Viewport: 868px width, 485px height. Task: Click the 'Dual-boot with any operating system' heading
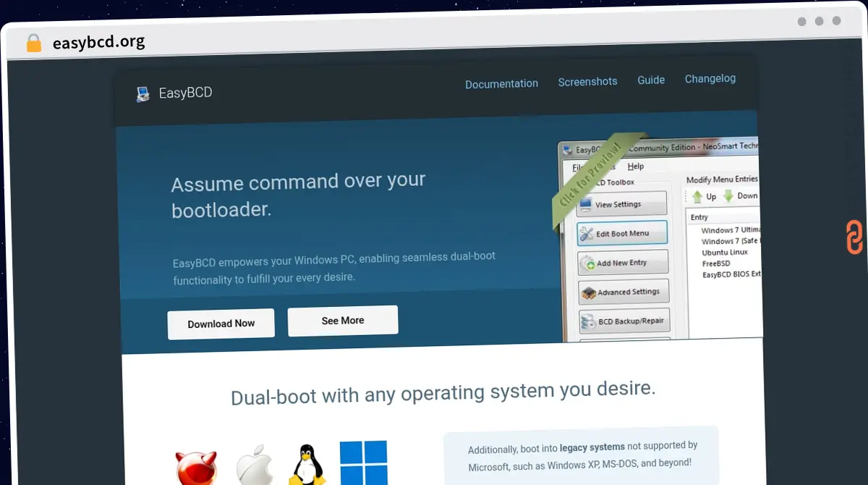443,393
